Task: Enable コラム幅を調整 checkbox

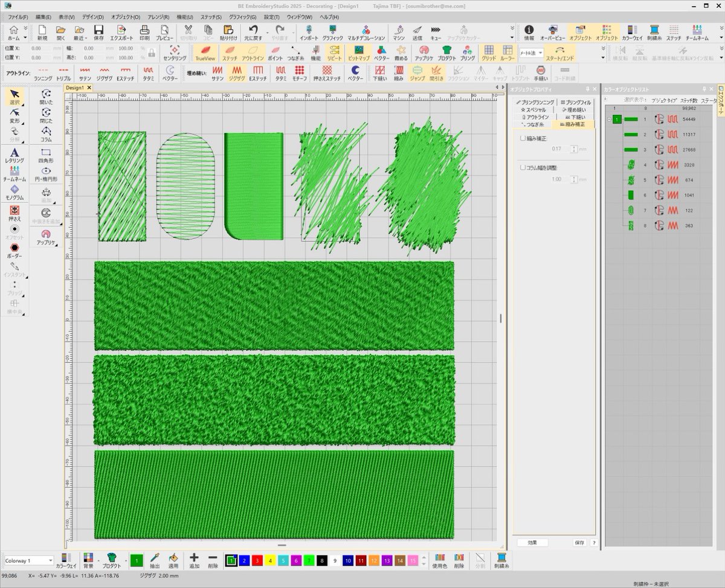Action: click(x=523, y=167)
